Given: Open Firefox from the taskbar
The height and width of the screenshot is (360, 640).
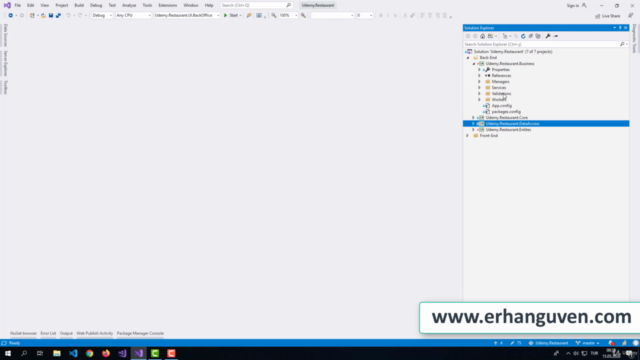Looking at the screenshot, I should [106, 353].
